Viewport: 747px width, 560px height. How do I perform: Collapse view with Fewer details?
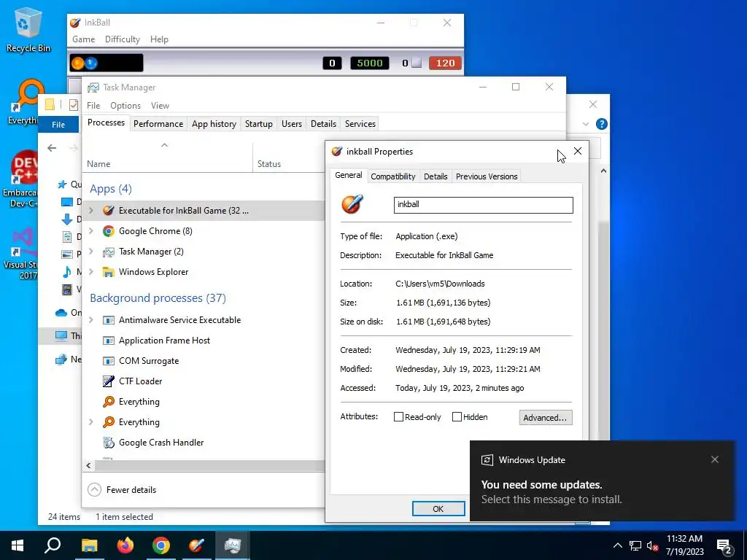(x=123, y=490)
